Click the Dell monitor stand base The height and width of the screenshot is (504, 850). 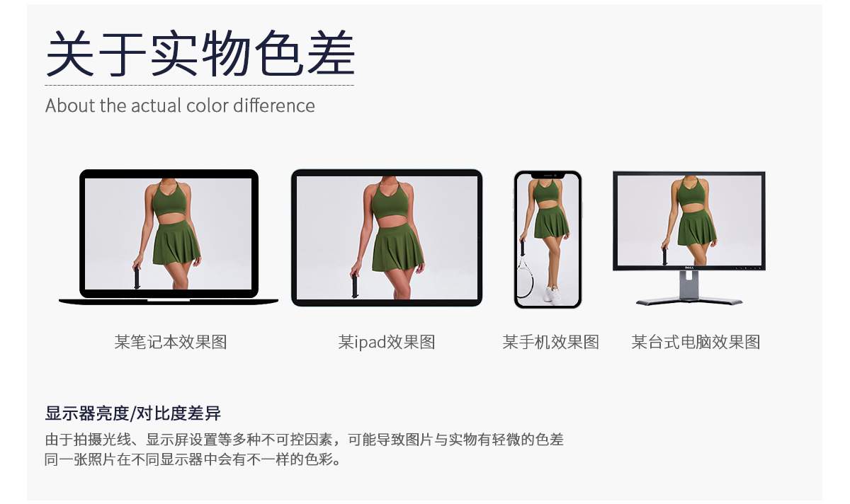[688, 302]
